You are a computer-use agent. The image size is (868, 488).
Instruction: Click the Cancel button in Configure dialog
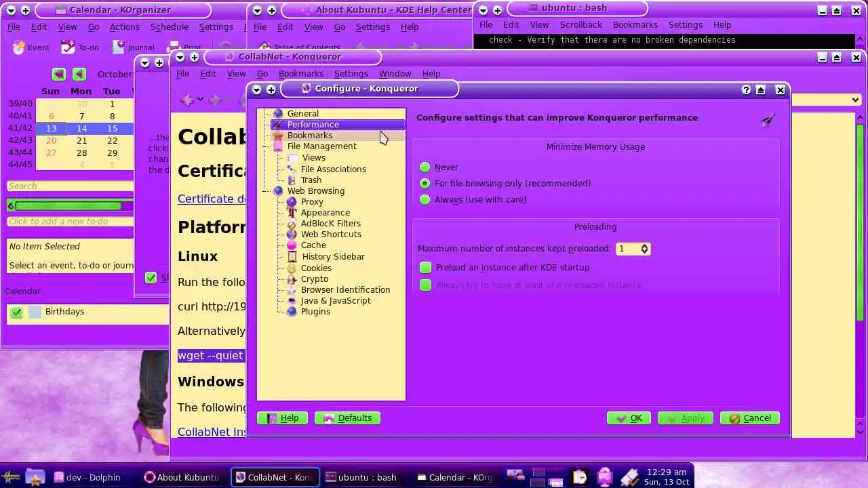tap(750, 418)
